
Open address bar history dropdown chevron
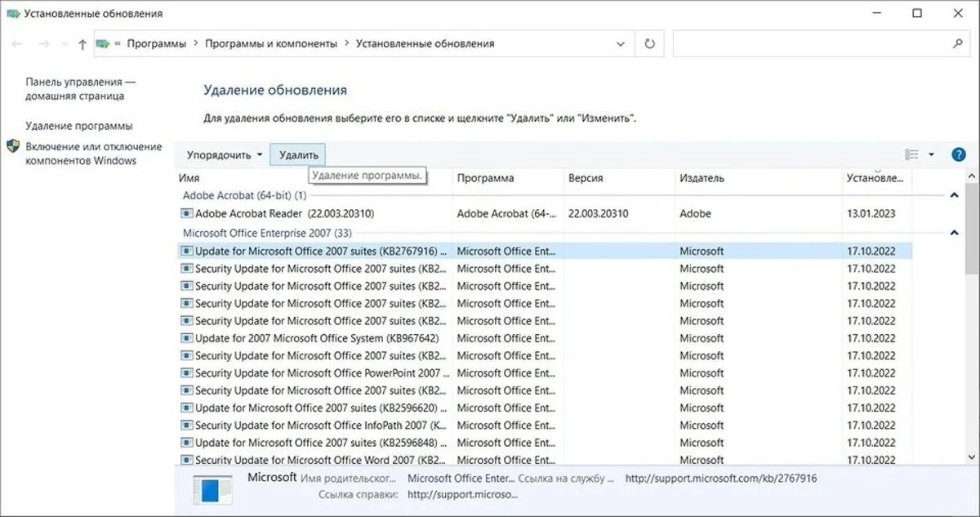620,43
